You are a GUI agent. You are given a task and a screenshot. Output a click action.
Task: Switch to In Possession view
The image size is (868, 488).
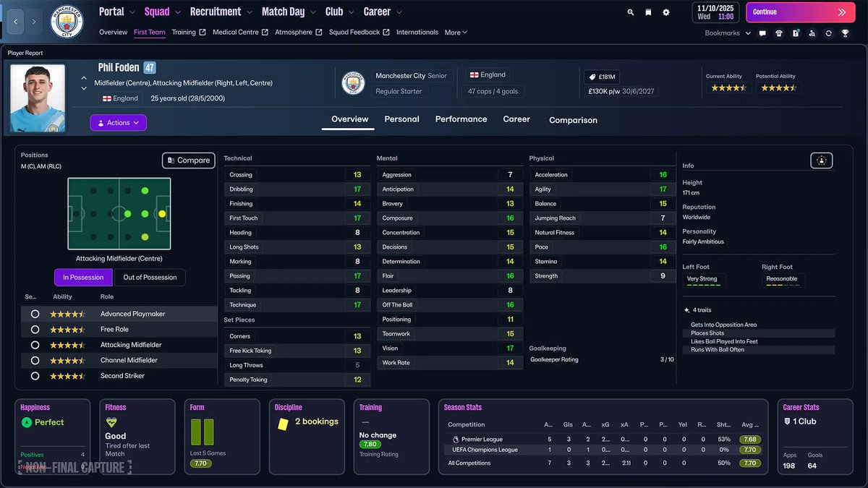click(83, 278)
